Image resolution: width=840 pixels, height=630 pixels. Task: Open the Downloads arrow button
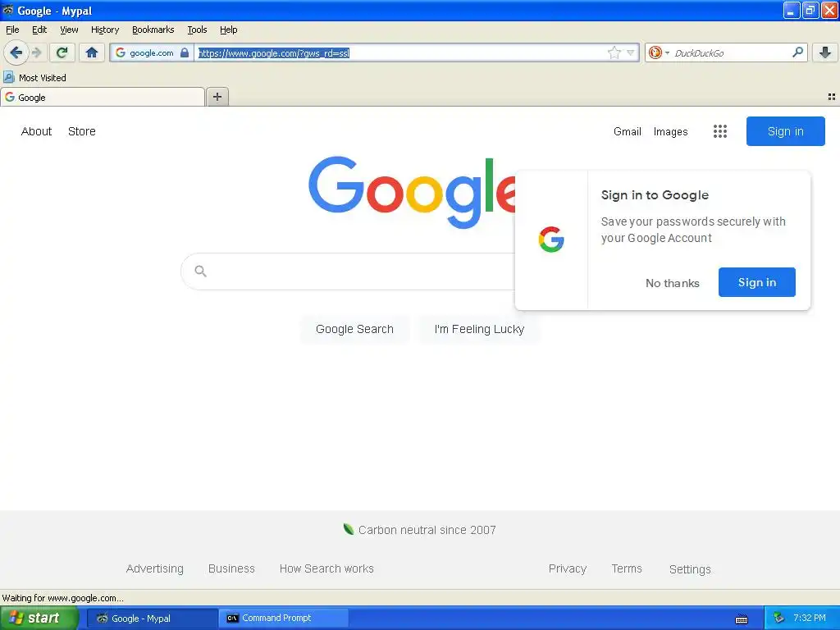coord(825,52)
